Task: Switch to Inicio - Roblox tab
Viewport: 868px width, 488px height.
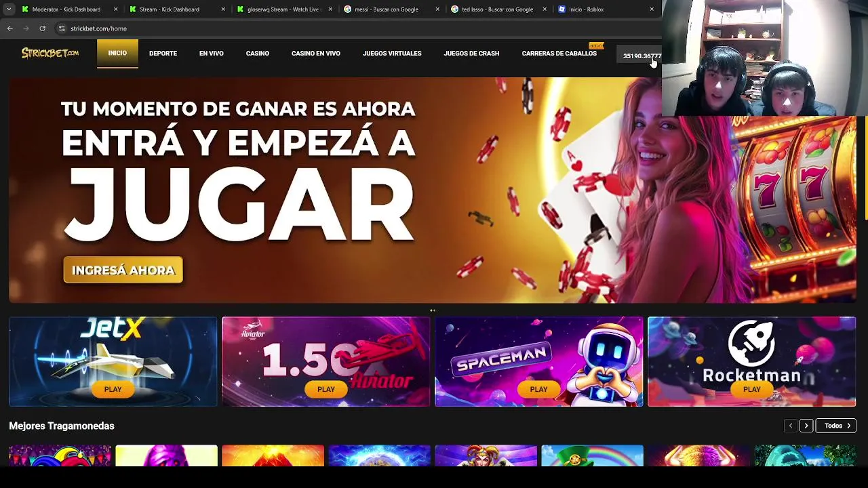Action: 586,9
